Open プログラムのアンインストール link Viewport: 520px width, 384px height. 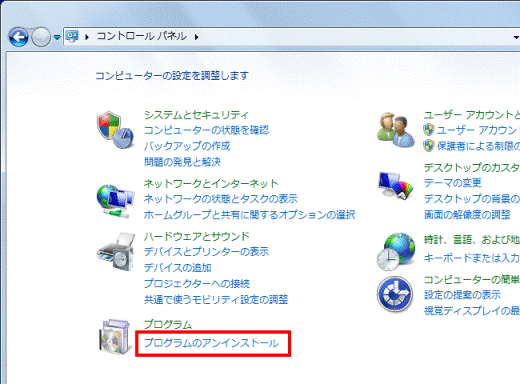tap(211, 343)
